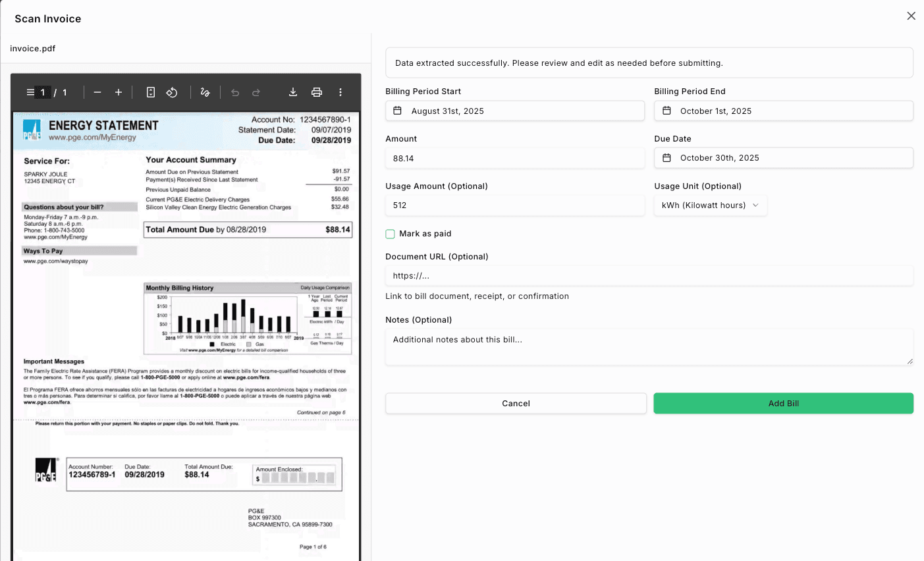Enable the Mark as paid checkbox

(x=391, y=234)
